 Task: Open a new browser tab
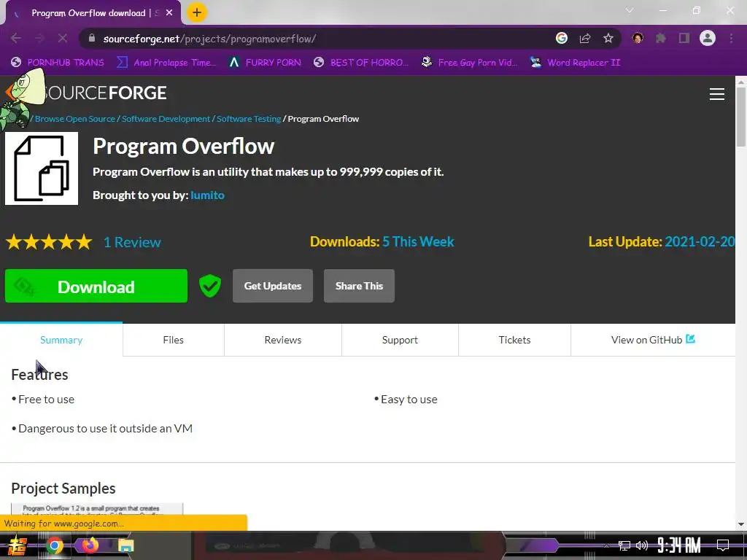[x=197, y=13]
